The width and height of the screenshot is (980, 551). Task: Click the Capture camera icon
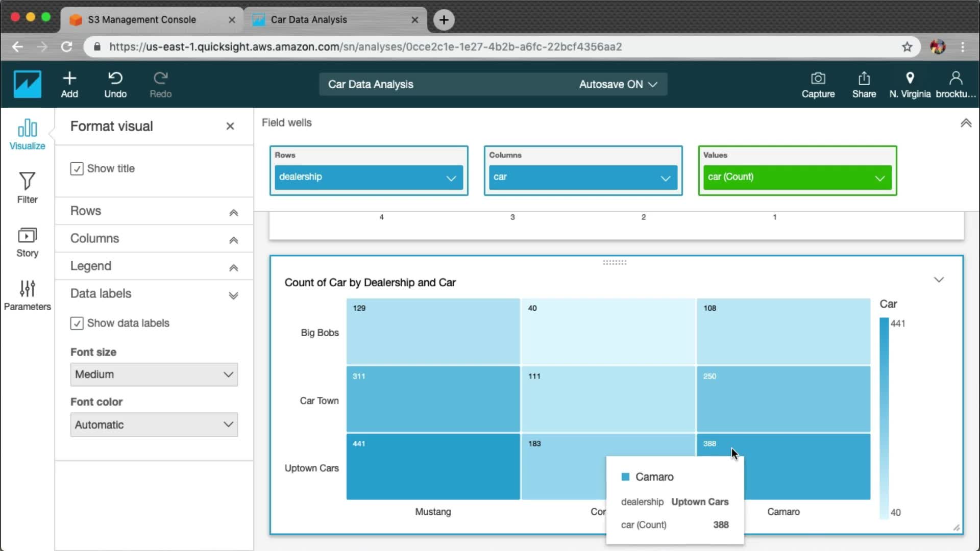click(x=818, y=78)
